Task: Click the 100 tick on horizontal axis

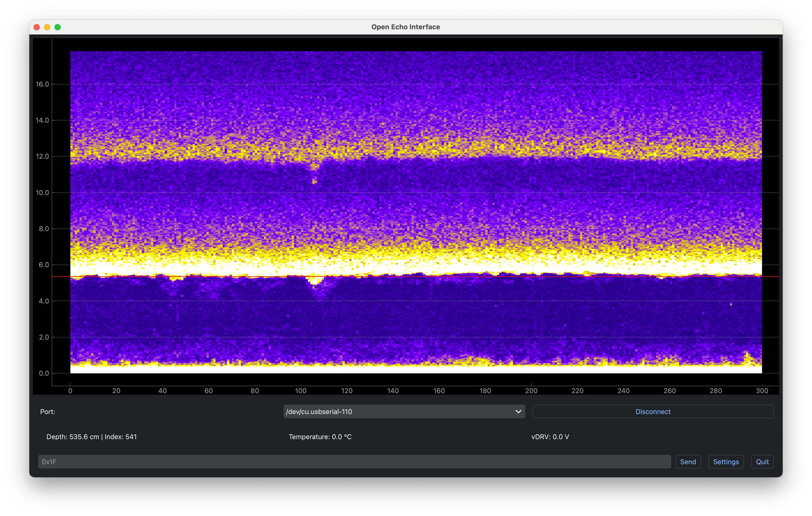Action: 301,391
